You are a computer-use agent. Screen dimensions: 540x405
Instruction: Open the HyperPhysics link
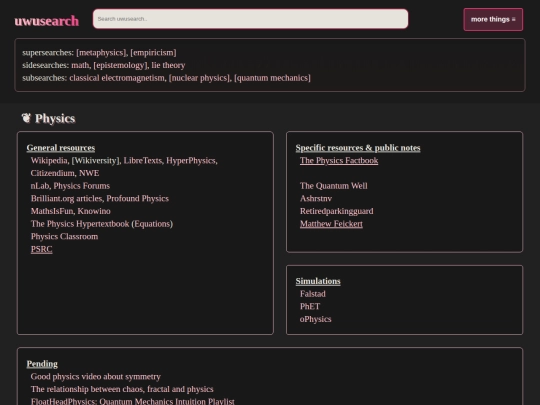191,160
